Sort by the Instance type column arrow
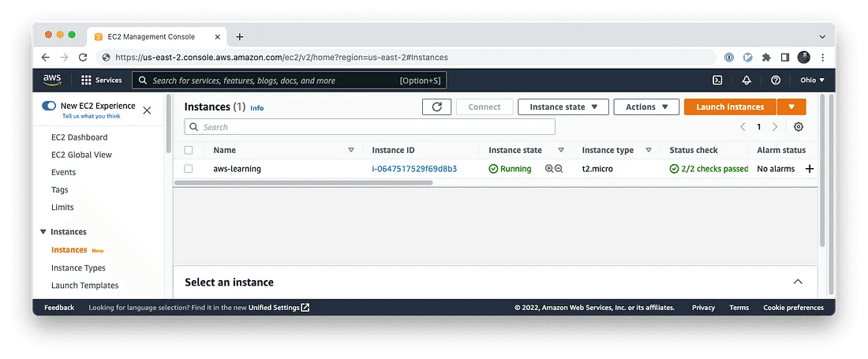The image size is (868, 359). (x=648, y=150)
